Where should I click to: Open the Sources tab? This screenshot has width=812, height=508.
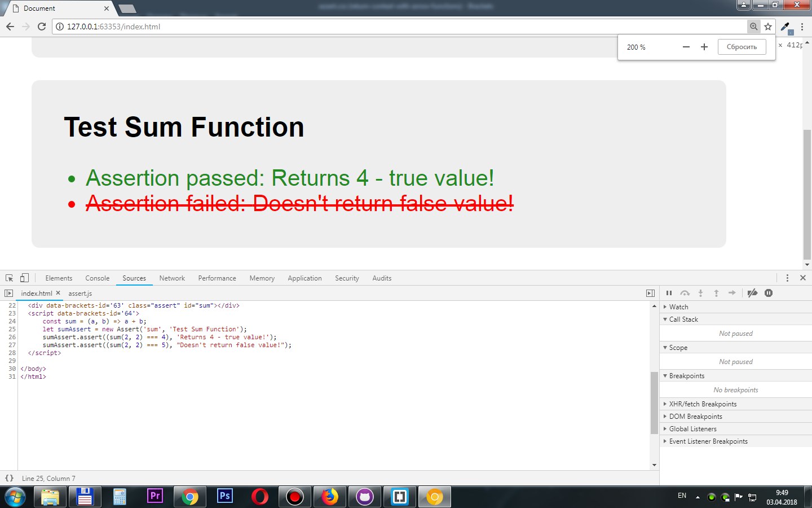pos(134,278)
